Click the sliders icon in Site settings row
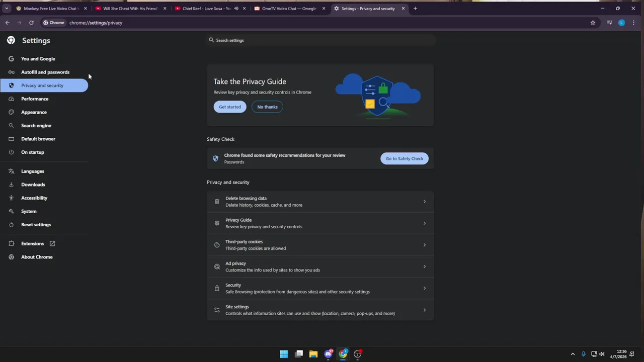Screen dimensions: 644x362 217,310
